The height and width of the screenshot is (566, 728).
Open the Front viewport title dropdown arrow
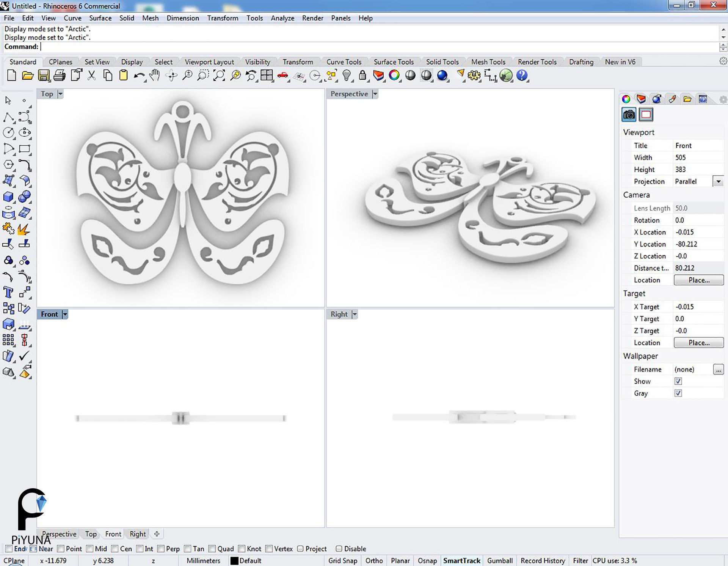point(65,314)
